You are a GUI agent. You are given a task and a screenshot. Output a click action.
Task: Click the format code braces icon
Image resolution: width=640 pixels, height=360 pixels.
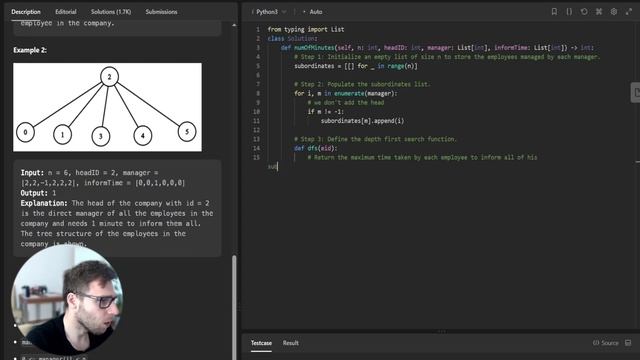click(569, 12)
